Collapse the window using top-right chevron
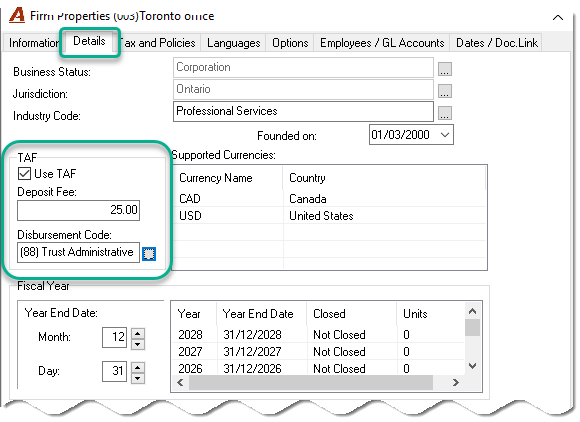The height and width of the screenshot is (422, 580). pyautogui.click(x=558, y=17)
